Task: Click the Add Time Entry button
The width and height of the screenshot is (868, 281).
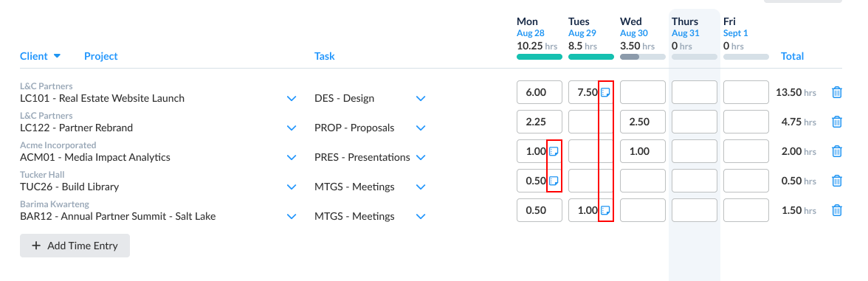Action: tap(75, 246)
